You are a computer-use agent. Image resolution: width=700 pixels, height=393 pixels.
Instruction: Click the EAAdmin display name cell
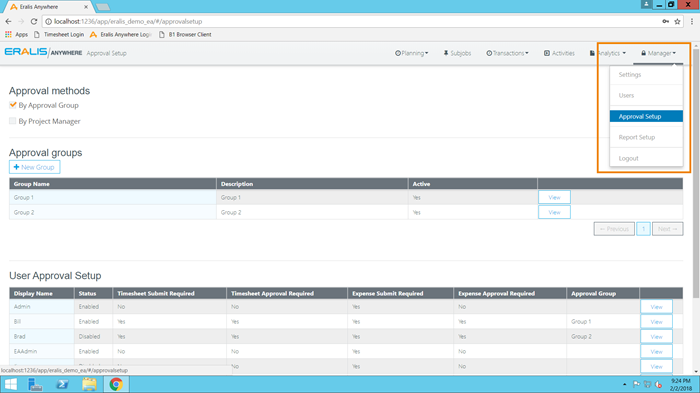pyautogui.click(x=42, y=351)
